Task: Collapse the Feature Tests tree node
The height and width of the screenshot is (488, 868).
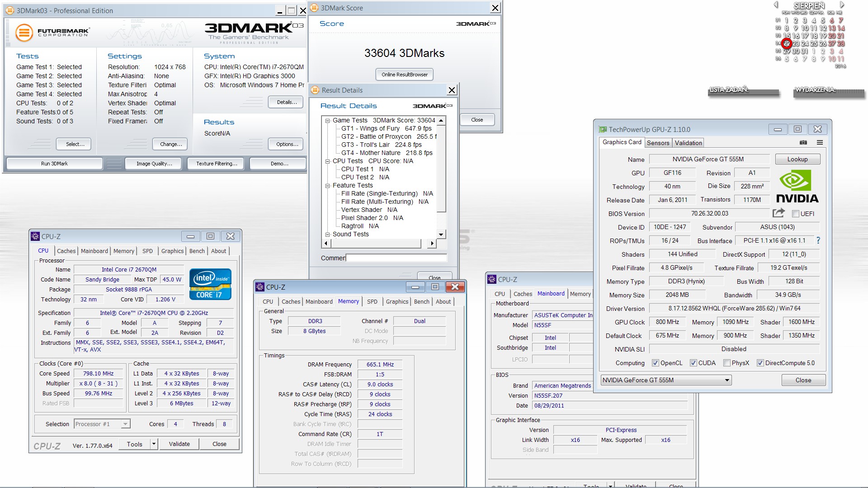Action: point(328,186)
